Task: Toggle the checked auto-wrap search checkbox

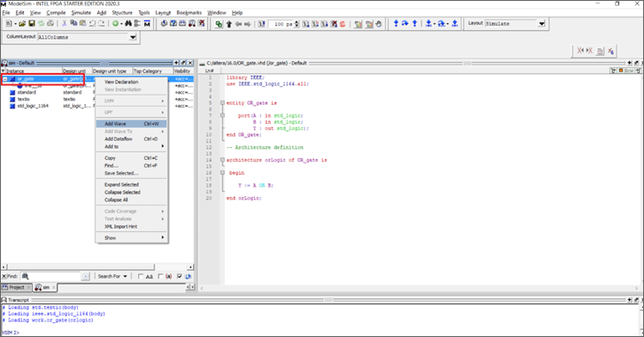Action: [x=179, y=277]
